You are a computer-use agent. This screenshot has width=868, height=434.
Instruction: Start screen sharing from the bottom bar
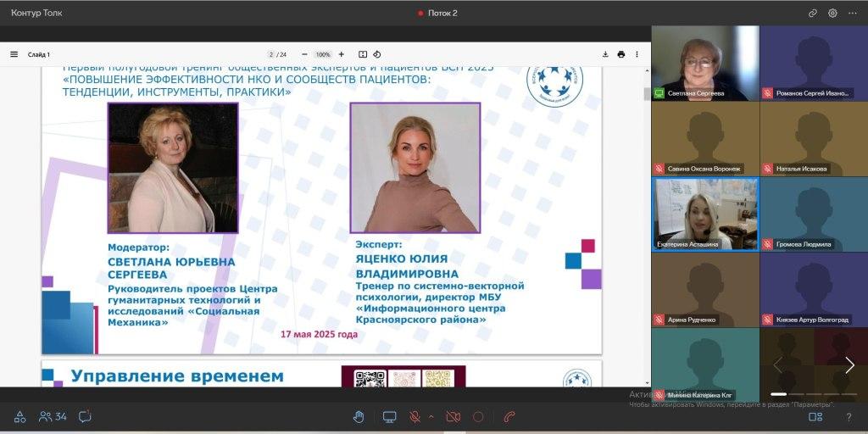point(390,417)
